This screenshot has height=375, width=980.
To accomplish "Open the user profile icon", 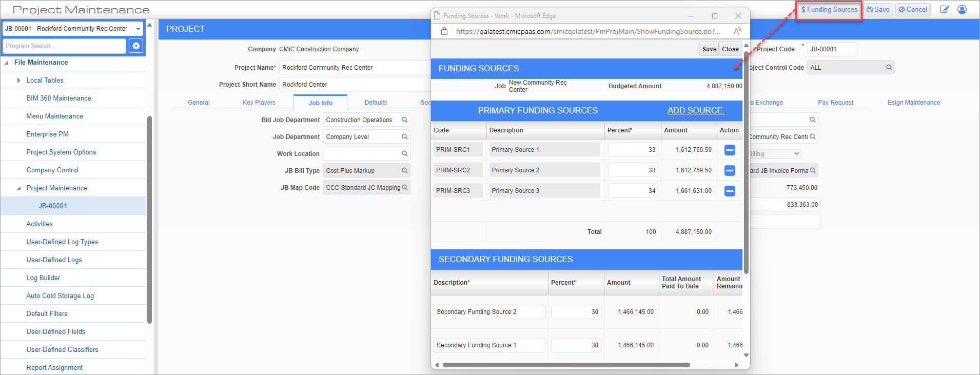I will 962,9.
